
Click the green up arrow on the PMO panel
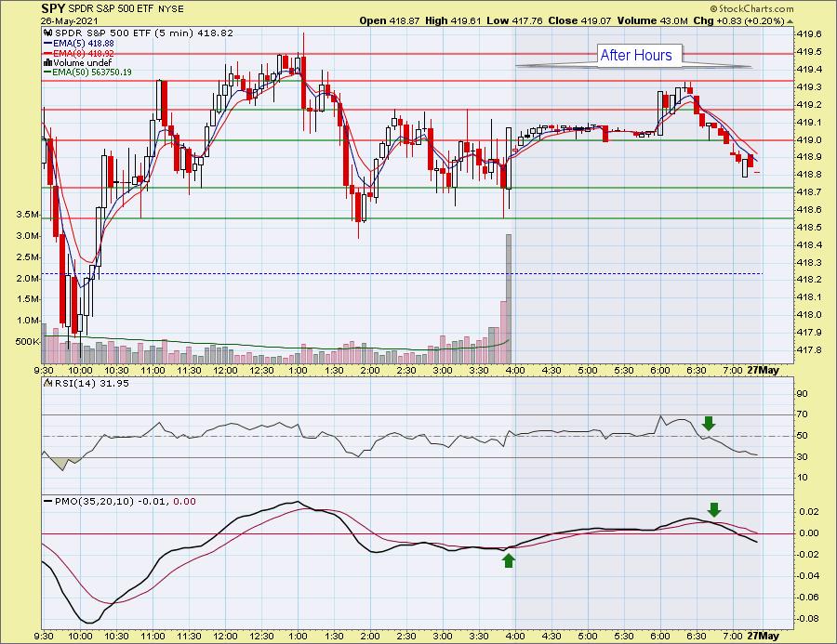pyautogui.click(x=508, y=560)
